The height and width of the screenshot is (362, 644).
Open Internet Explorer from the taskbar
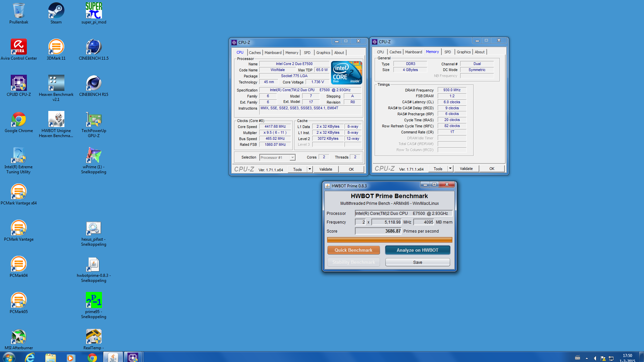click(x=30, y=357)
